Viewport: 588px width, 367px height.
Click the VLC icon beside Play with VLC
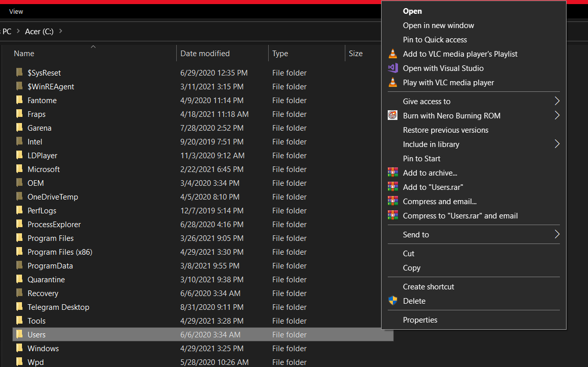pyautogui.click(x=392, y=83)
